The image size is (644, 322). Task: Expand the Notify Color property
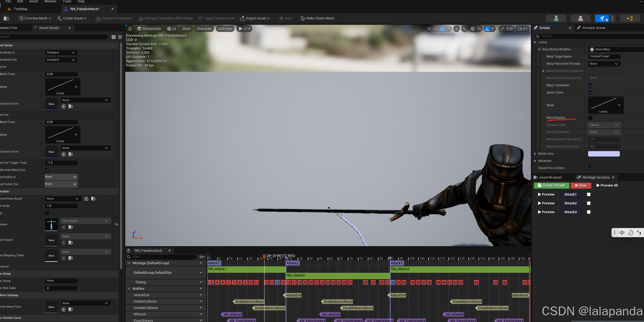[x=535, y=154]
